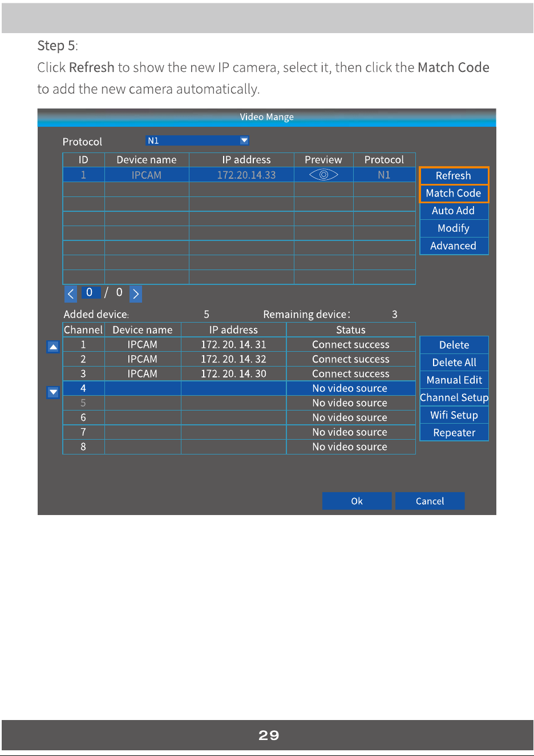
Task: Click the page number input field showing 0
Action: [x=91, y=292]
